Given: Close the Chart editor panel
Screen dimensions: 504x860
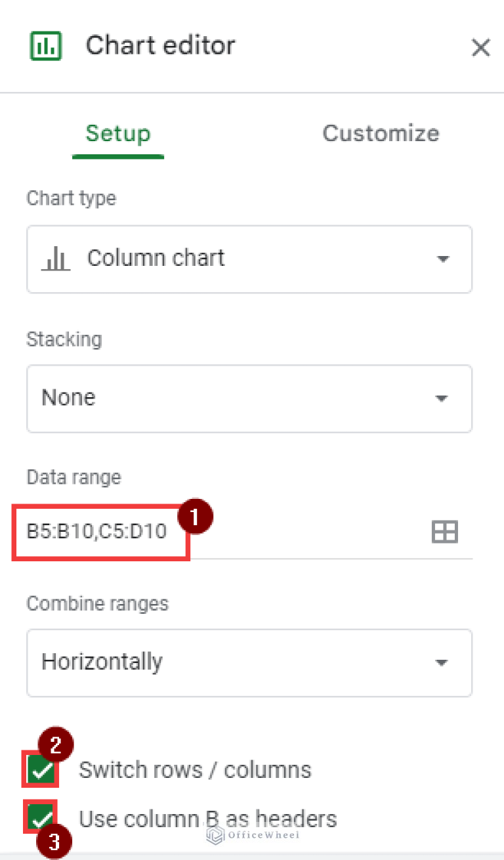Looking at the screenshot, I should coord(480,47).
